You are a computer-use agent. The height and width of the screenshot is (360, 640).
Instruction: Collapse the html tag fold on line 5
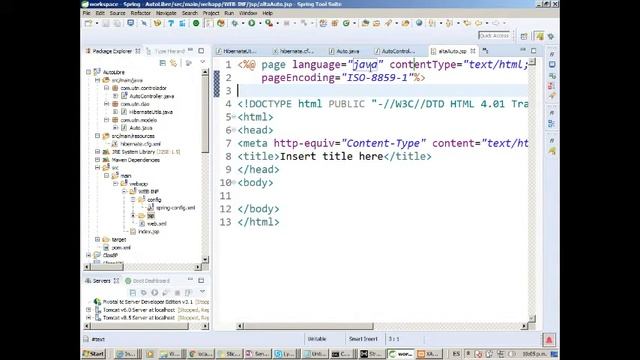[234, 117]
